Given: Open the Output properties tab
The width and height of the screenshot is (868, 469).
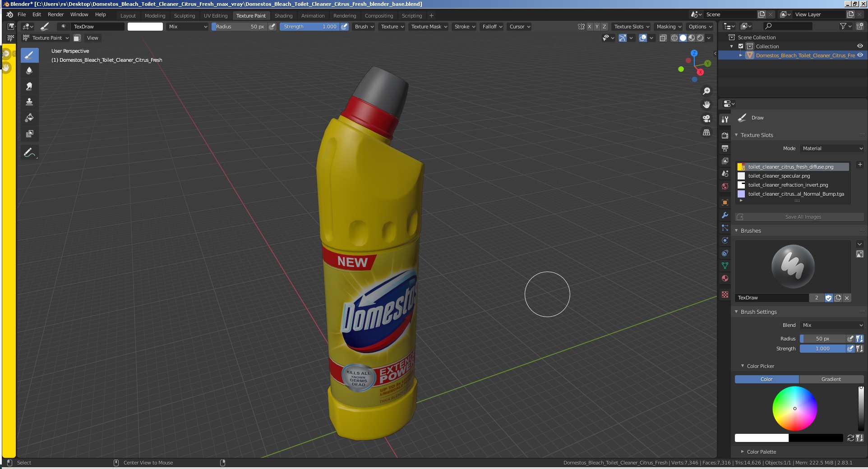Looking at the screenshot, I should point(725,148).
